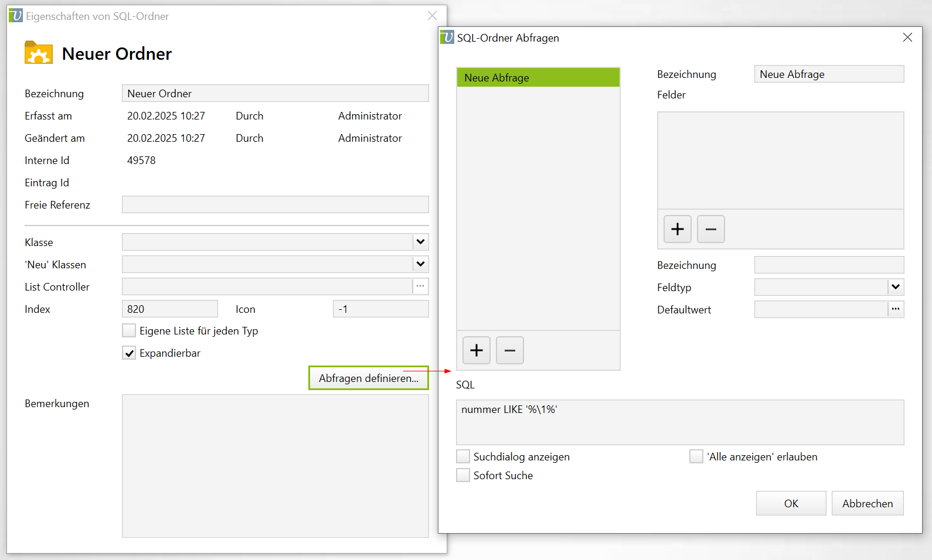
Task: Add a new field in Felder panel
Action: click(677, 229)
